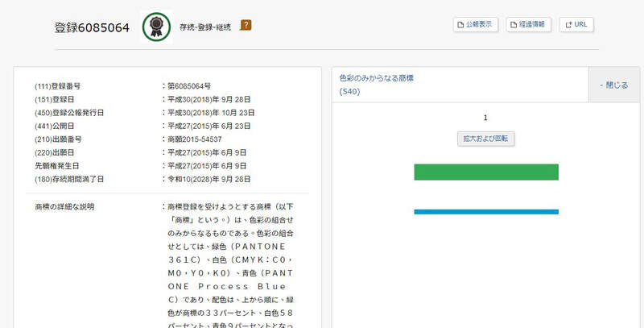Select the application number 商願2015-54537
The image size is (644, 328).
coord(195,139)
